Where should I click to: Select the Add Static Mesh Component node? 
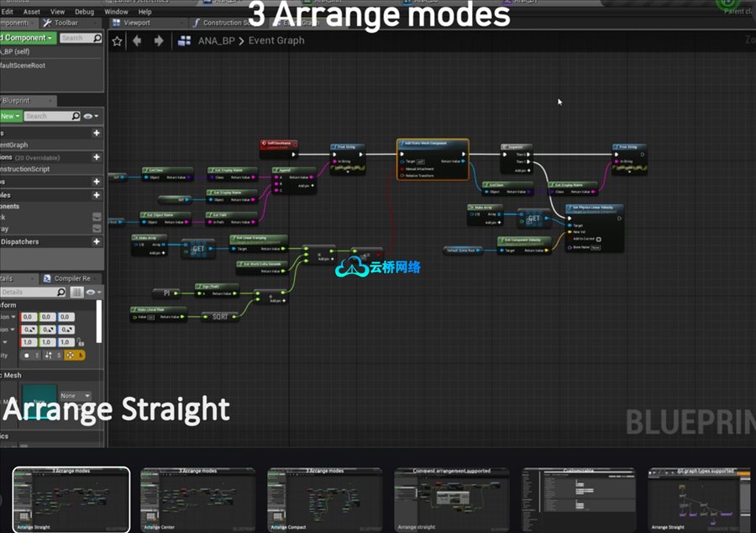point(433,159)
